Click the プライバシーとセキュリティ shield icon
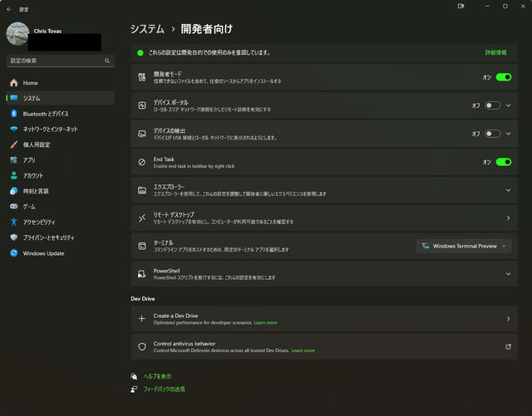This screenshot has height=416, width=532. [13, 237]
